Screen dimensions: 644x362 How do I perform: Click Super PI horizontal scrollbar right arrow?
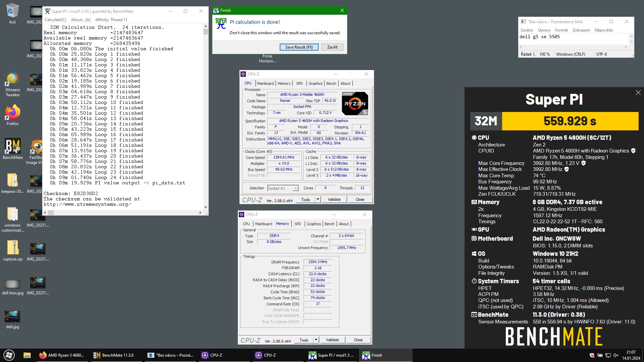point(200,213)
